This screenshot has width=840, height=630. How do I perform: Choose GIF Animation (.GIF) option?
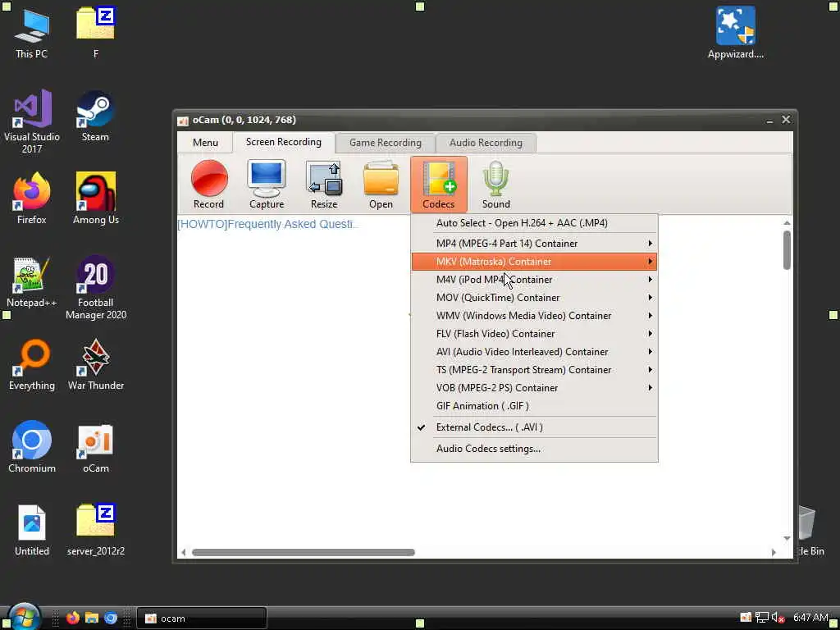point(534,406)
